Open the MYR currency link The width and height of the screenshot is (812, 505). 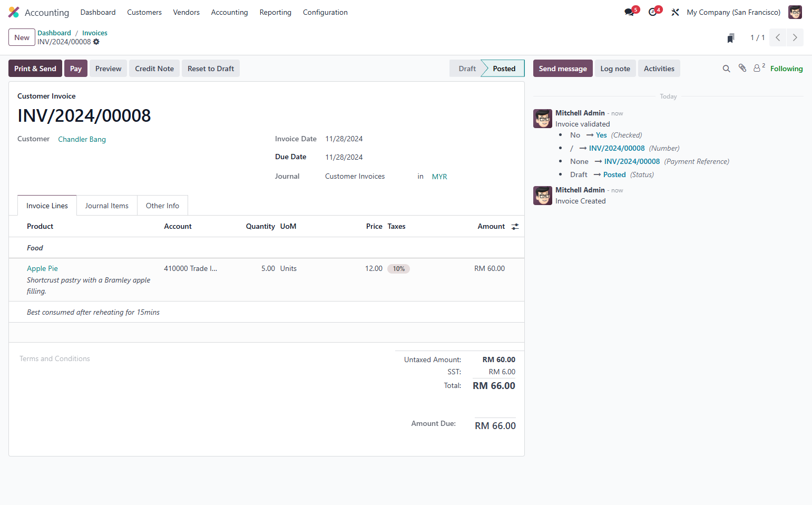coord(439,177)
